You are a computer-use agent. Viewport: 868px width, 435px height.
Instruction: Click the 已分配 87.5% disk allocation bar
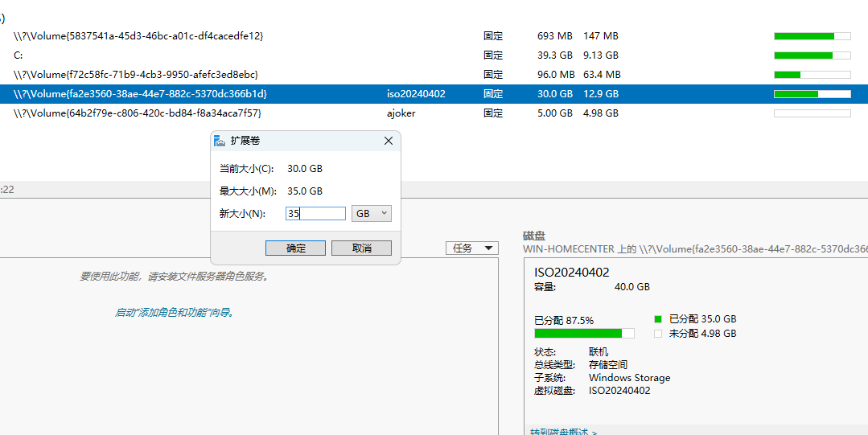[584, 333]
